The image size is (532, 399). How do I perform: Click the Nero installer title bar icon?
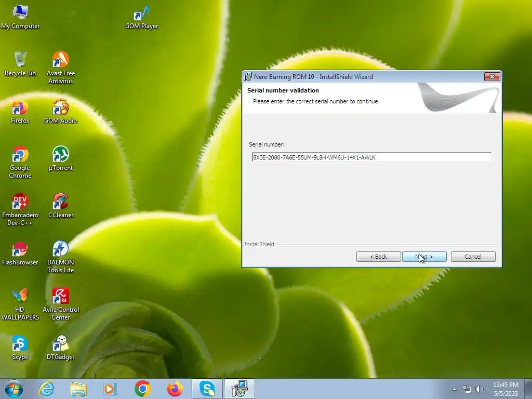tap(248, 77)
